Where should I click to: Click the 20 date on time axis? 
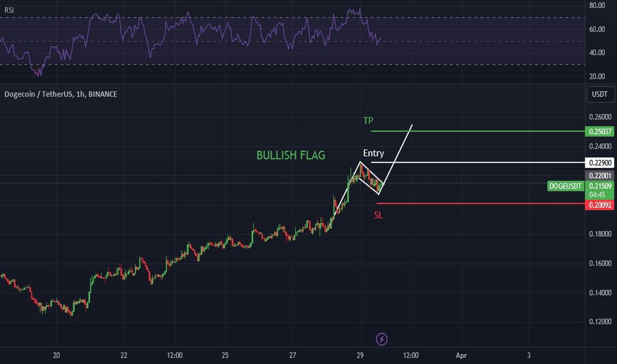[x=56, y=355]
